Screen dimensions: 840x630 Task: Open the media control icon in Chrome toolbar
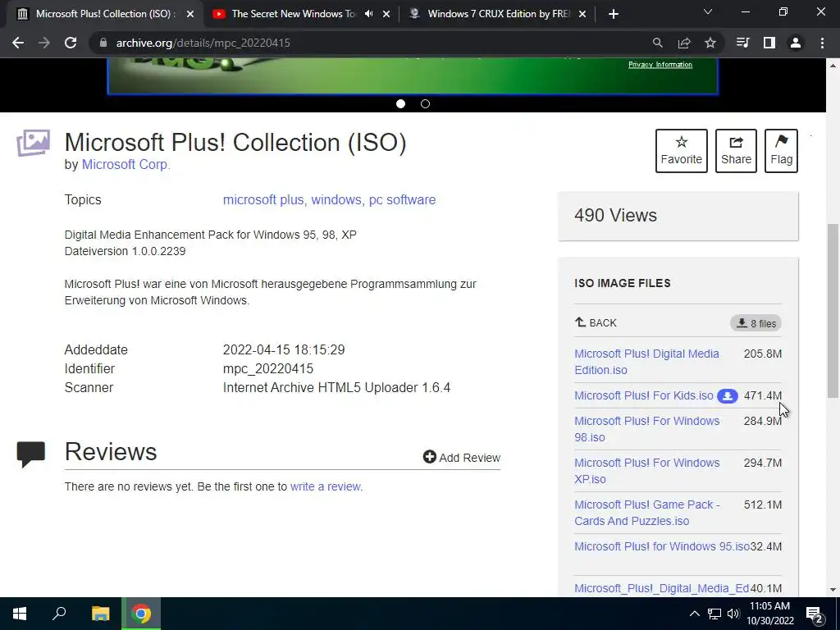(x=742, y=43)
